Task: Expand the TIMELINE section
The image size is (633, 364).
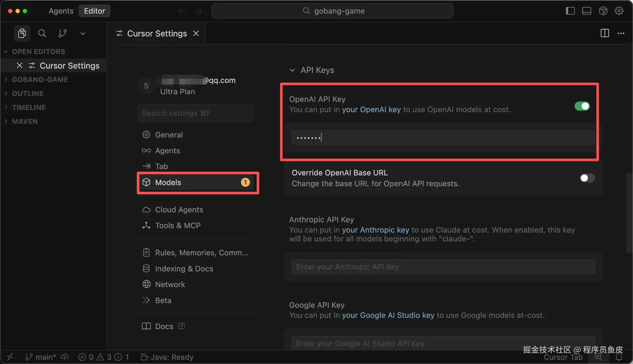Action: [28, 107]
